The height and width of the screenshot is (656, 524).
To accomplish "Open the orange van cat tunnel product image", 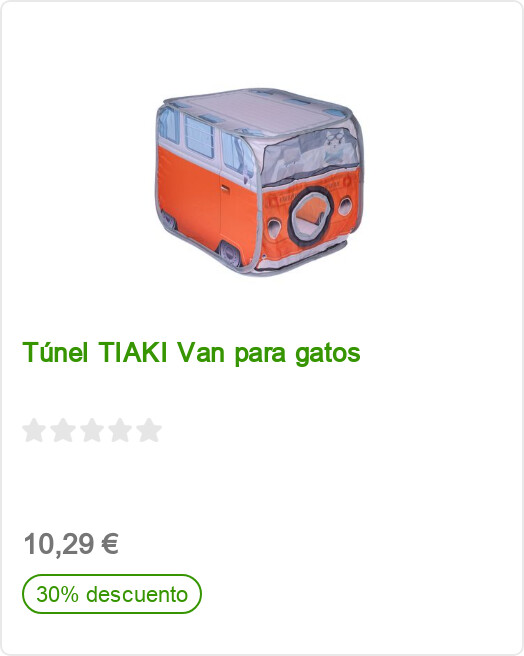I will [x=259, y=182].
